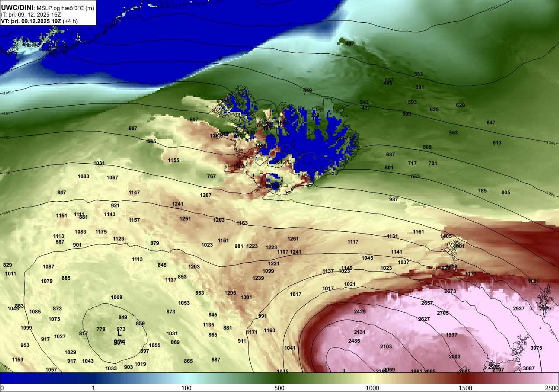
Task: Click the isobar label '1012'
Action: tap(493, 8)
